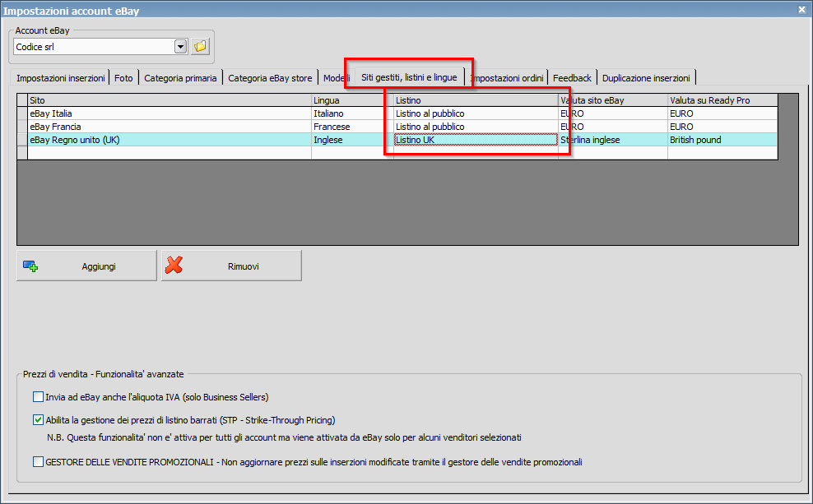
Task: Open the Categoria primaria tab
Action: tap(180, 78)
